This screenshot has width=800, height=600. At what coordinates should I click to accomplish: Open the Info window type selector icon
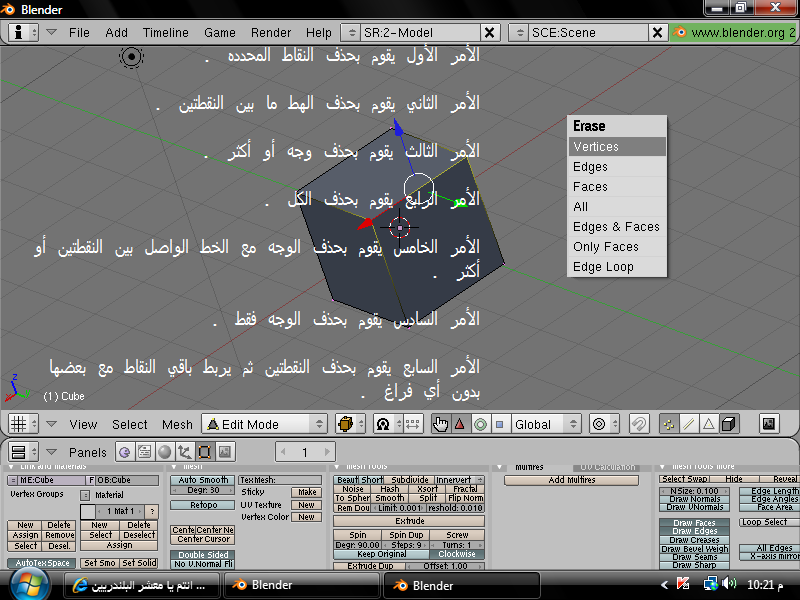(23, 33)
